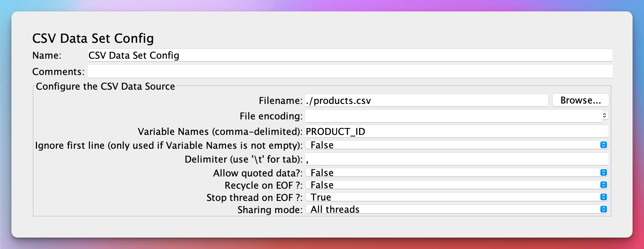Image resolution: width=644 pixels, height=249 pixels.
Task: Open the Stop thread on EOF dropdown
Action: point(452,197)
